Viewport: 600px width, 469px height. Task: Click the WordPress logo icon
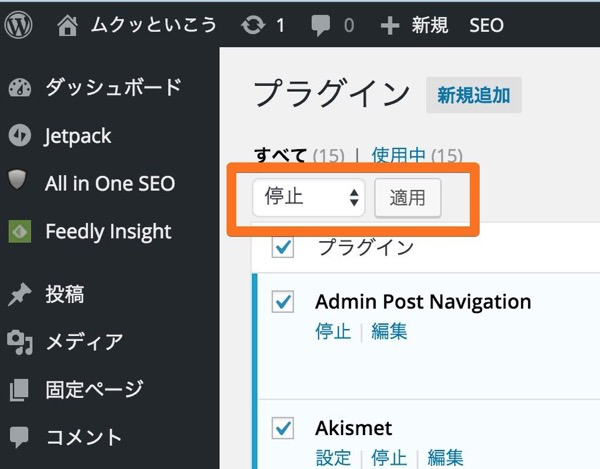pos(18,25)
